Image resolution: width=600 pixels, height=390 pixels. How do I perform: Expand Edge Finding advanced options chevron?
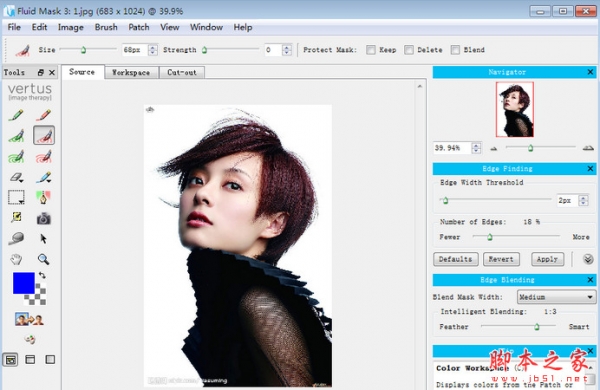[588, 259]
